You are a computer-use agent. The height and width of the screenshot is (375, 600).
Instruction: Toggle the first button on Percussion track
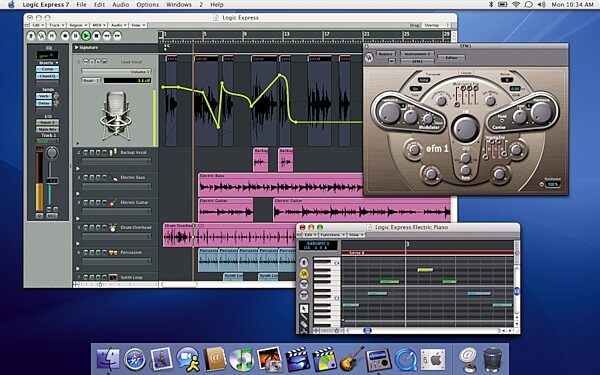(86, 252)
